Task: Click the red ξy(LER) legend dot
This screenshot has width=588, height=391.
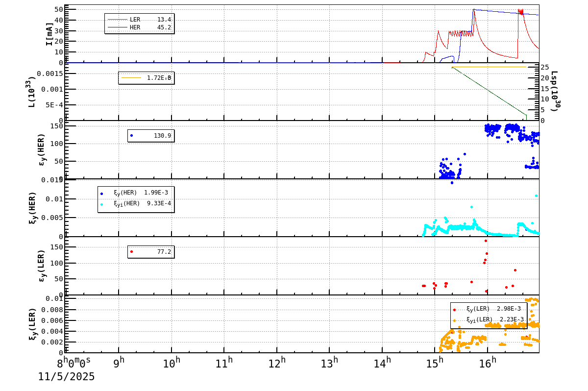Action: pos(454,310)
